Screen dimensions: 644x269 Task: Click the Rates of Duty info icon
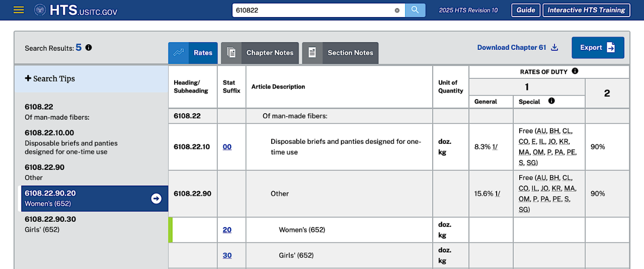tap(575, 71)
